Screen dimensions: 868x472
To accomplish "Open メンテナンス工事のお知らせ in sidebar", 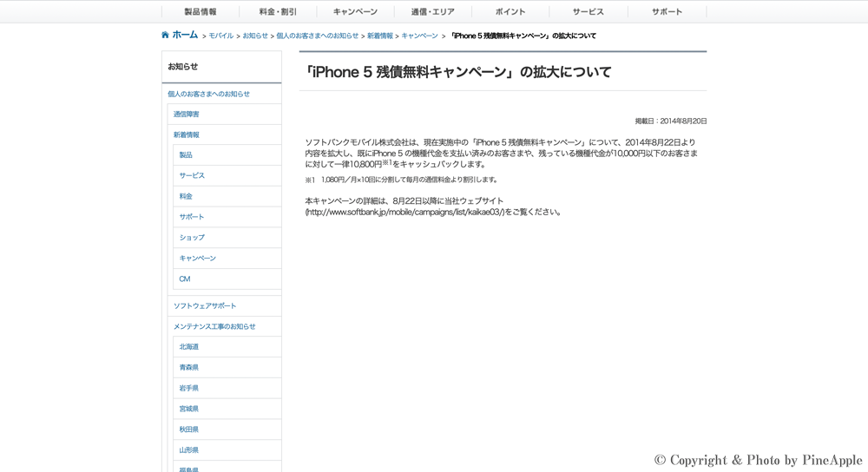I will coord(214,327).
